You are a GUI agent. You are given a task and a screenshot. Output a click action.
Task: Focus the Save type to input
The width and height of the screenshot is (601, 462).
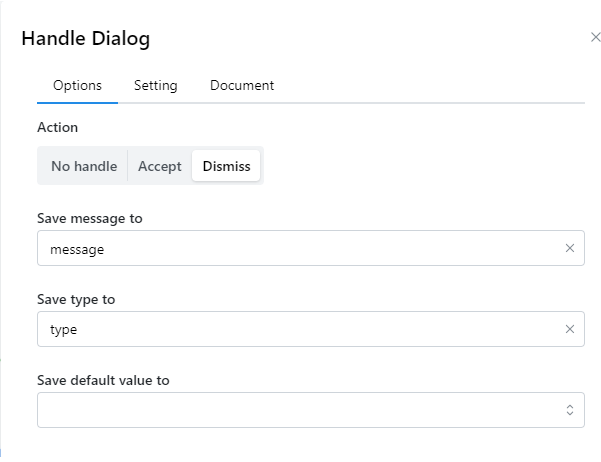(x=300, y=329)
